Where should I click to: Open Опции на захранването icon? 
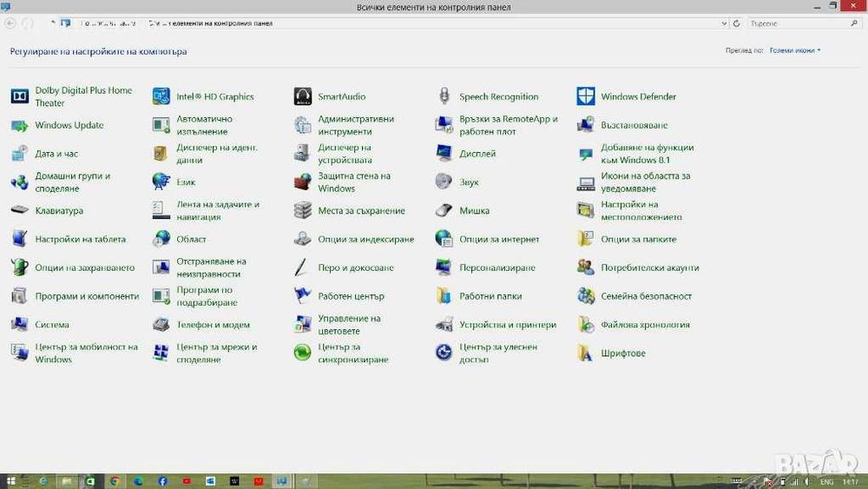(x=20, y=268)
